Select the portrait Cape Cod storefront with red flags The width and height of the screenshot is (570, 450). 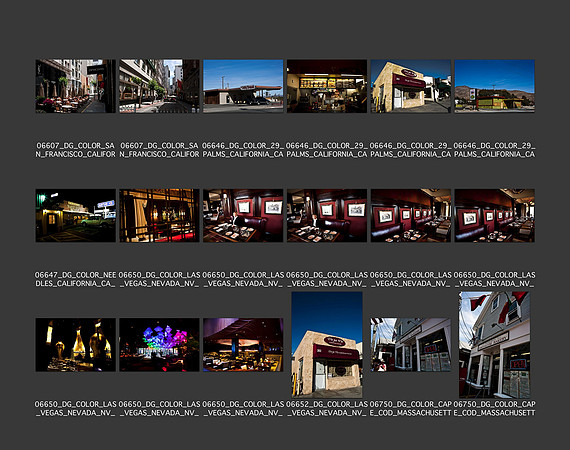click(x=494, y=345)
